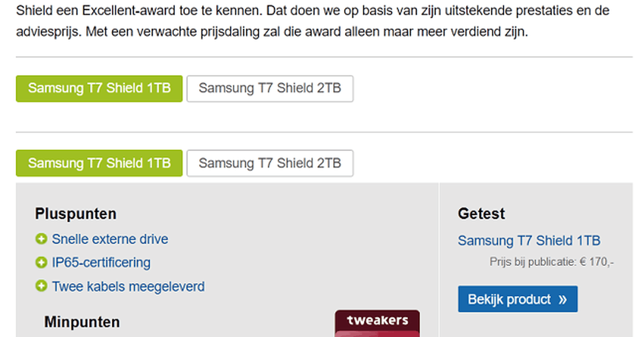Screen dimensions: 644x337
Task: Select the Snelle externe drive text
Action: click(x=110, y=239)
